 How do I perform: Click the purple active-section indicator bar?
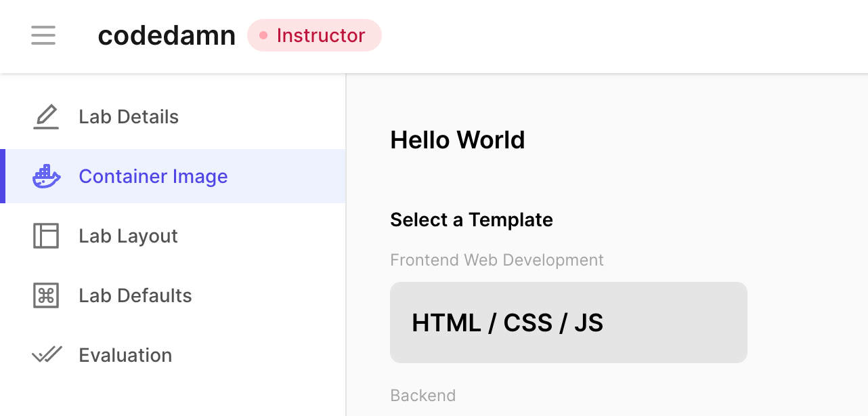pyautogui.click(x=3, y=176)
